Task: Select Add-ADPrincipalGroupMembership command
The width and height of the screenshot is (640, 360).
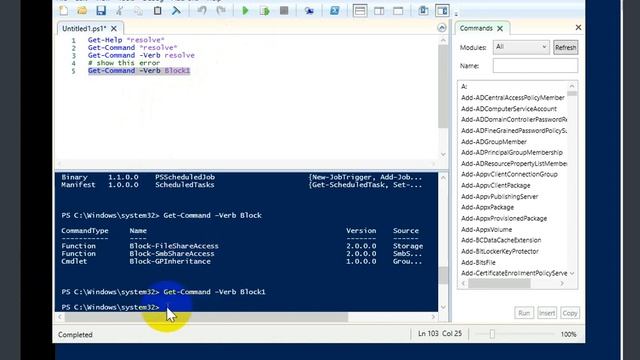Action: (x=511, y=152)
